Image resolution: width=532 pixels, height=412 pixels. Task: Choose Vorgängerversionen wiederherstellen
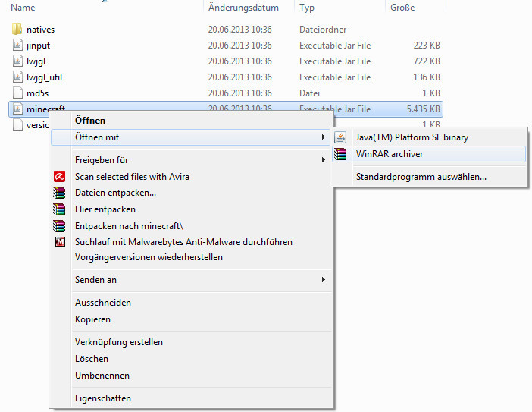[x=149, y=257]
